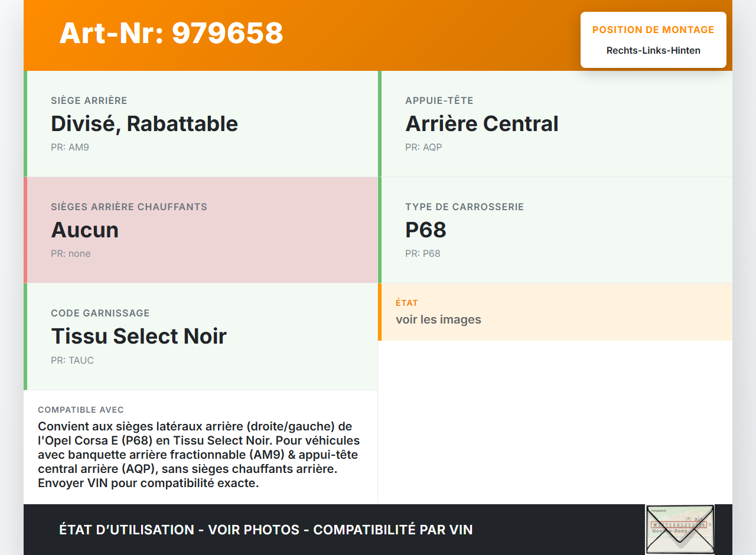The width and height of the screenshot is (756, 555).
Task: Click the PR: AM9 code label
Action: (x=70, y=147)
